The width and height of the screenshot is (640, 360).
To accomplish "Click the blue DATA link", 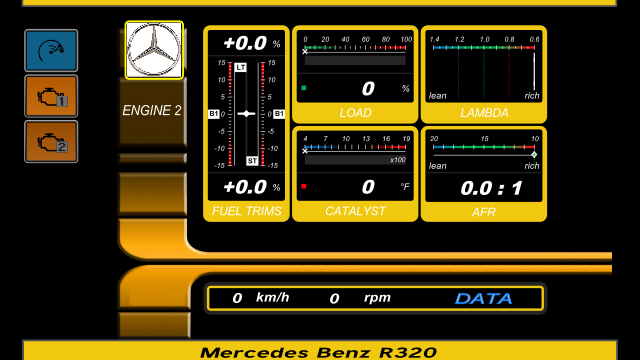I will (484, 298).
